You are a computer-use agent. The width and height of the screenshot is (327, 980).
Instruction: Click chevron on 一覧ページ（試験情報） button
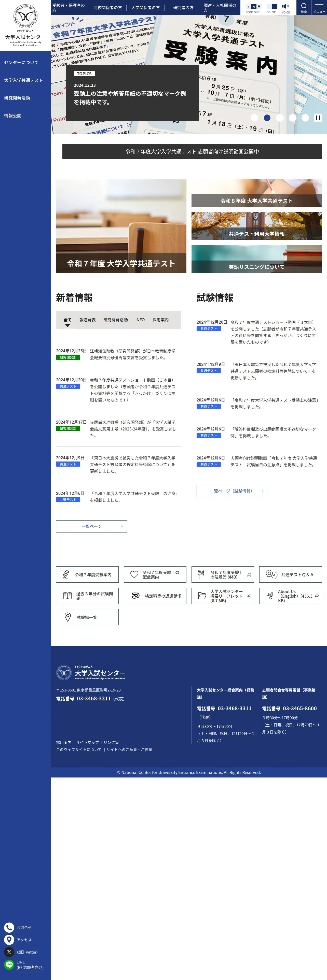(263, 491)
